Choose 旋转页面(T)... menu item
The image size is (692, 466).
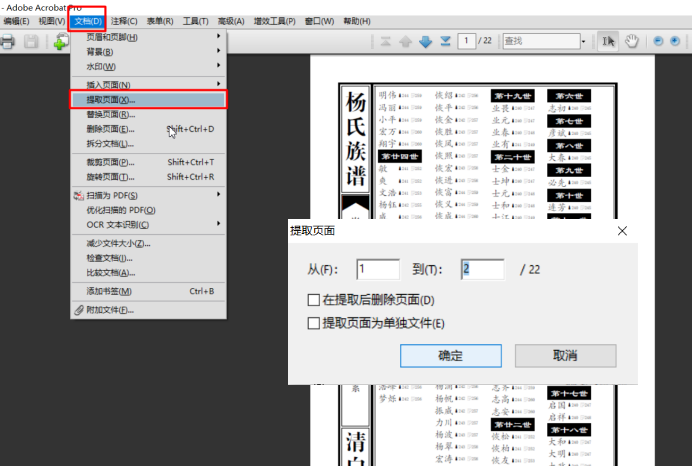pos(148,177)
